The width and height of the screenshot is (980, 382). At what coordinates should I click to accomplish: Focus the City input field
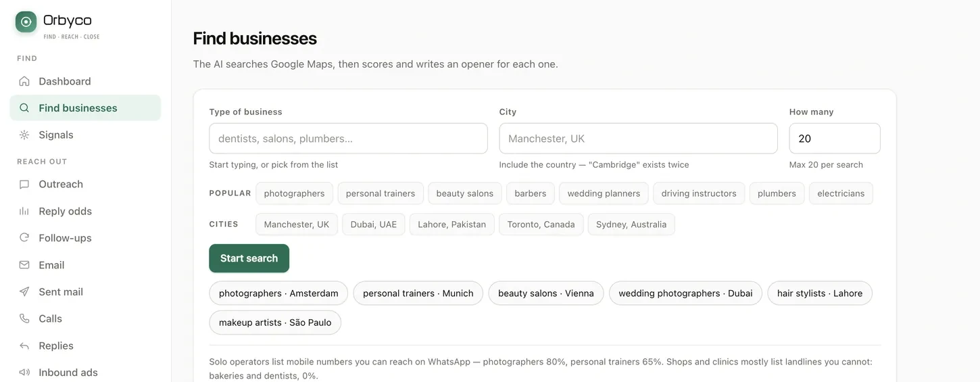pos(638,139)
